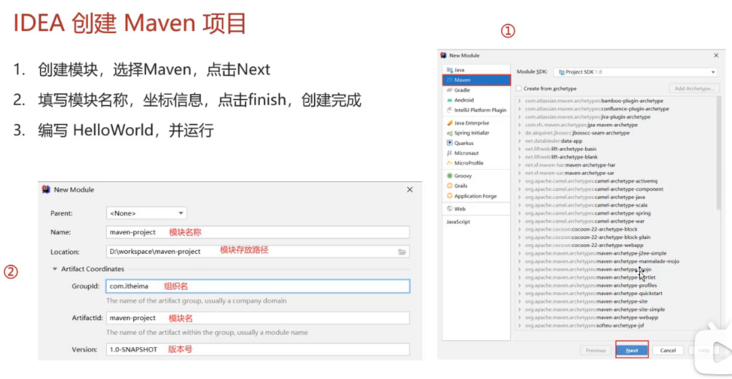Screen dimensions: 732x379
Task: Click the Add Archetype... button
Action: (x=694, y=89)
